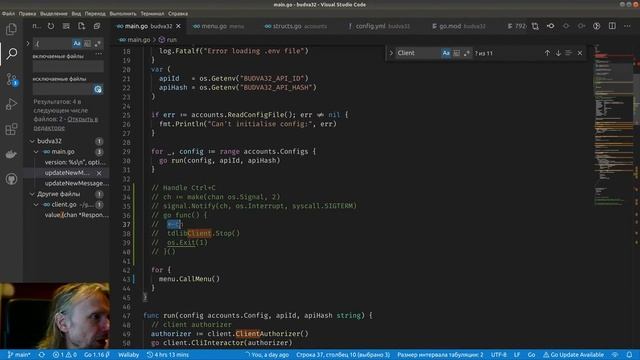Switch to the menu.go tab
The width and height of the screenshot is (640, 360).
pyautogui.click(x=218, y=26)
